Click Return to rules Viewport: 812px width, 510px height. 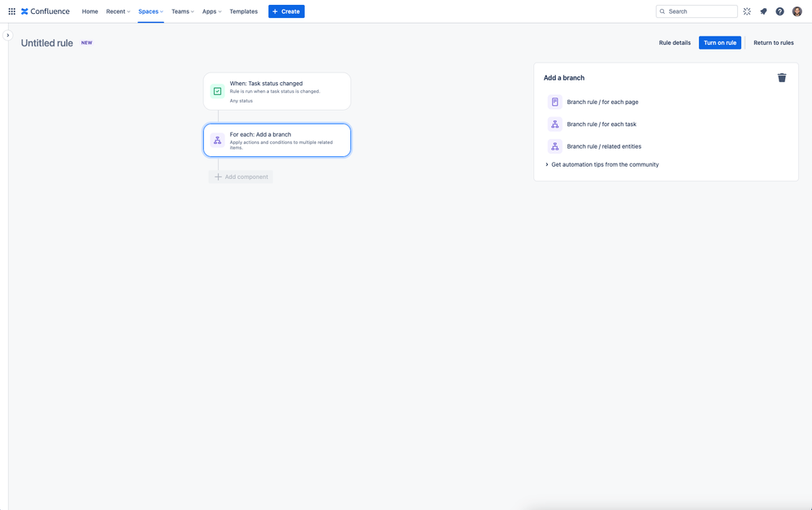coord(774,43)
